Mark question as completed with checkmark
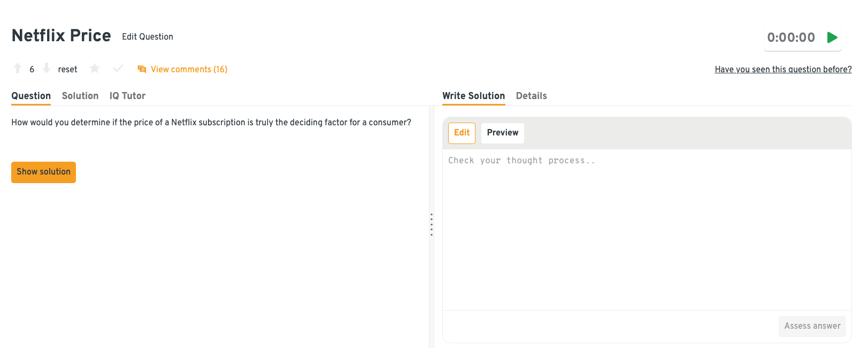Screen dimensions: 868x348 (118, 69)
